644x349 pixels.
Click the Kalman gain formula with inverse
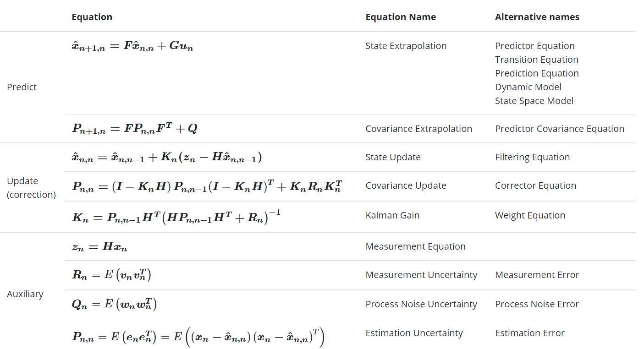pos(176,216)
